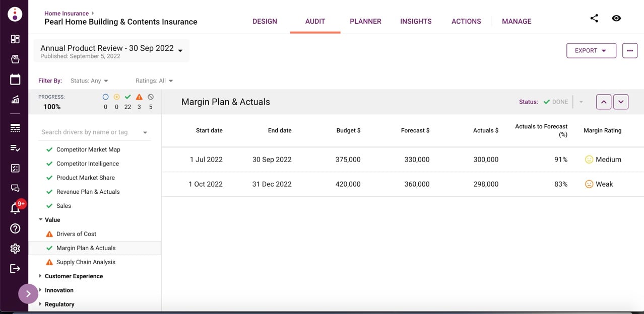Open the dashboard grid icon in sidebar
This screenshot has height=314, width=644.
coord(15,39)
